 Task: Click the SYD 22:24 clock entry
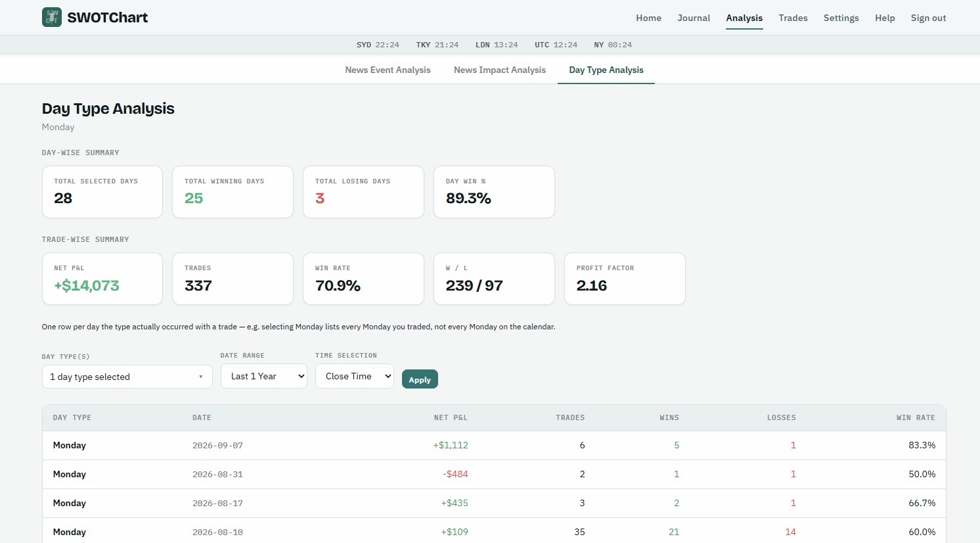[x=378, y=45]
